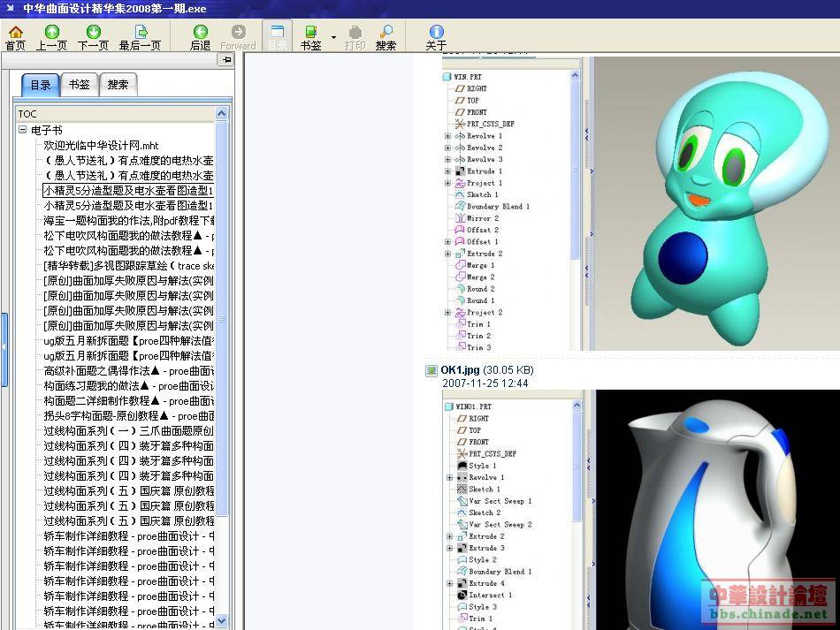Viewport: 840px width, 630px height.
Task: Open the 书签 toolbar dropdown arrow
Action: pyautogui.click(x=333, y=37)
